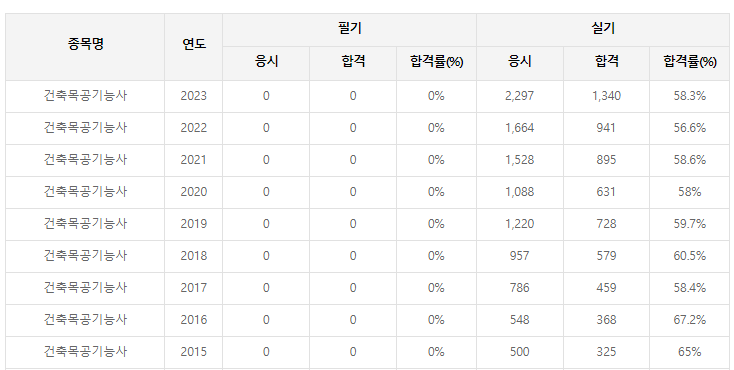The width and height of the screenshot is (734, 370).
Task: Click 건축목공기능사 in the 2015 row
Action: coord(85,352)
